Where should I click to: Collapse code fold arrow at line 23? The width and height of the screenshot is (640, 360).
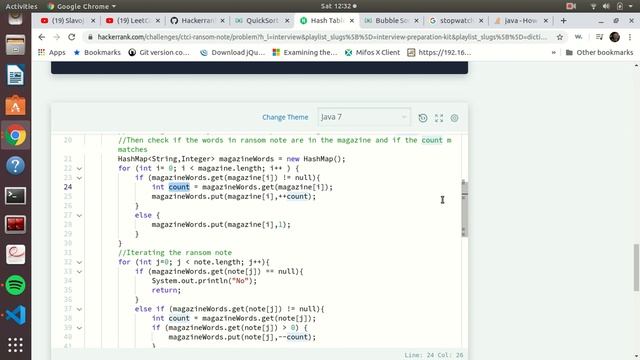79,178
